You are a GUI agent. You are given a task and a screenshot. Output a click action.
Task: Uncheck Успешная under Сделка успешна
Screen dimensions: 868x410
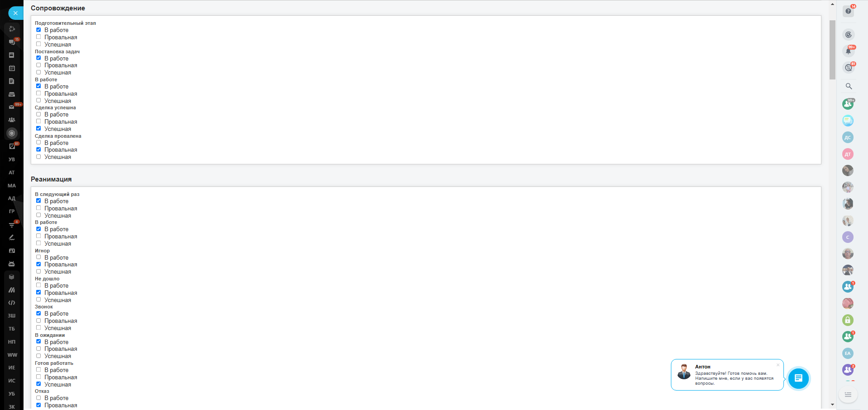[x=38, y=129]
